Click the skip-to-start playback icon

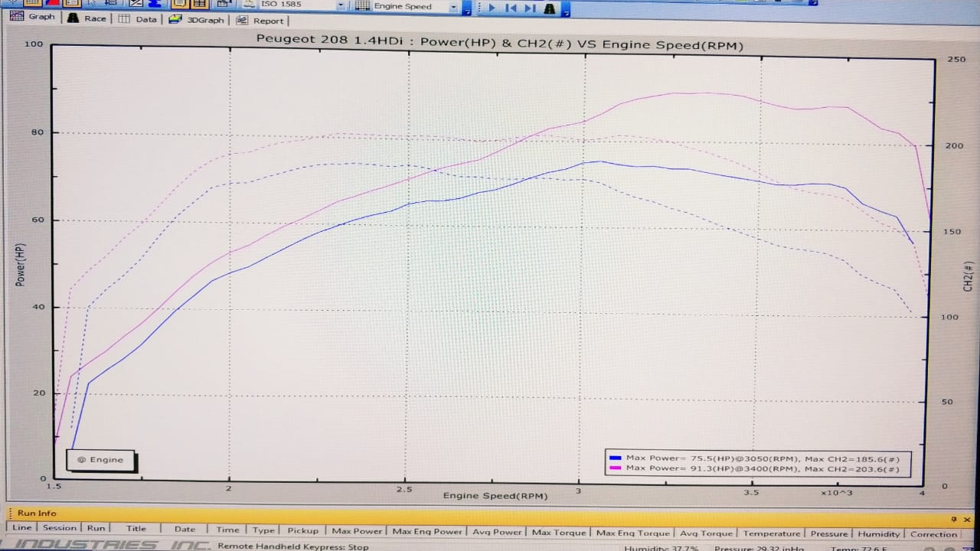[510, 8]
